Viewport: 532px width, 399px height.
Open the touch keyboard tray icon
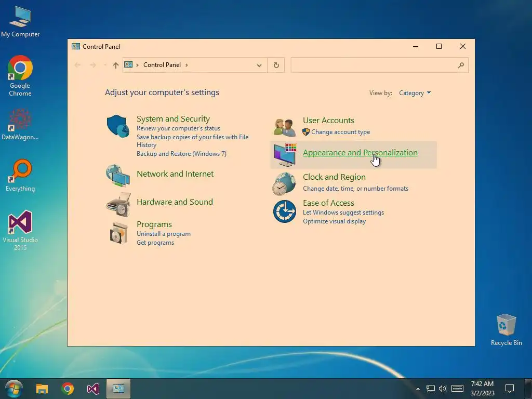point(457,389)
